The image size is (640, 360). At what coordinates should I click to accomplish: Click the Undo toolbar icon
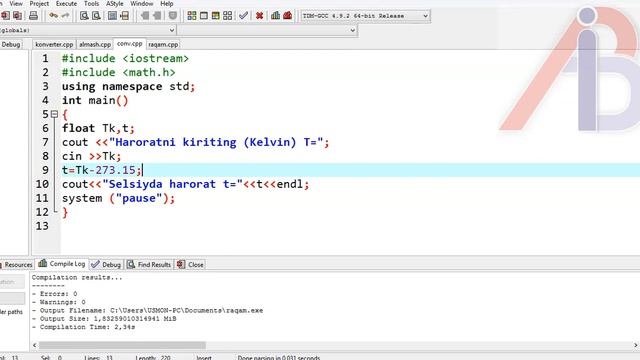point(53,16)
